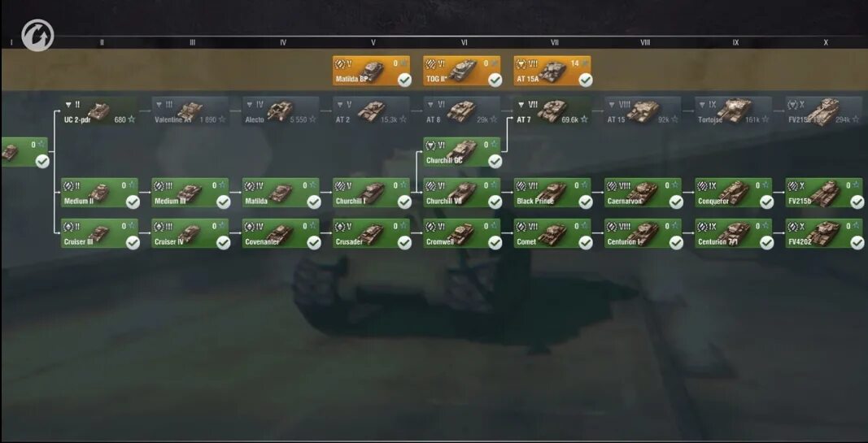Choose the Black Prince tank node
The width and height of the screenshot is (868, 443).
552,193
